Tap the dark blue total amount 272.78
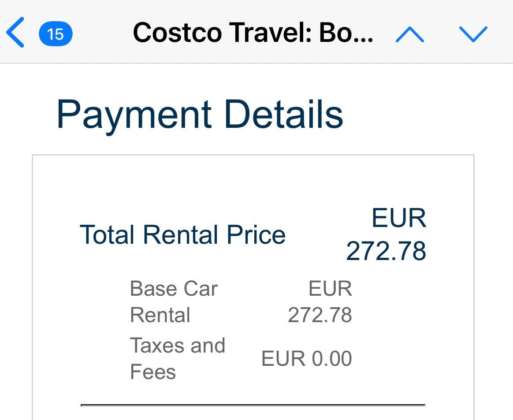Screen dimensions: 513x420 coord(386,251)
